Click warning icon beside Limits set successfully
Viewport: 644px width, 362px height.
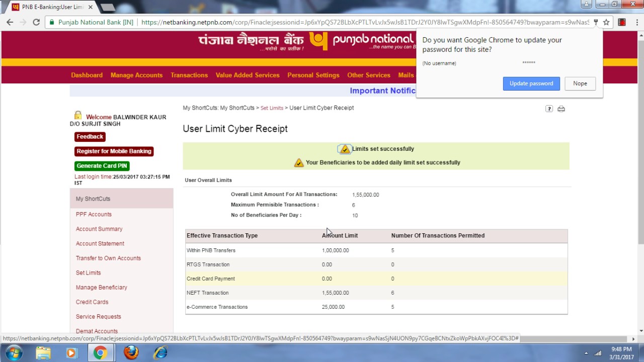(x=345, y=149)
